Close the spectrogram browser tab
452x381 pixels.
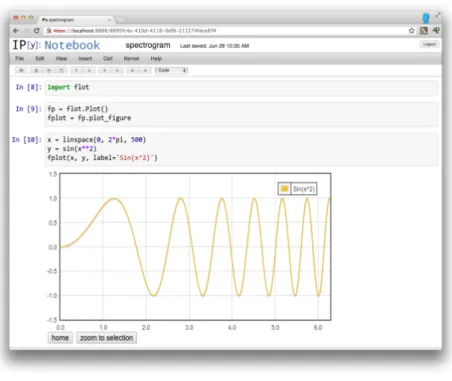tap(109, 20)
